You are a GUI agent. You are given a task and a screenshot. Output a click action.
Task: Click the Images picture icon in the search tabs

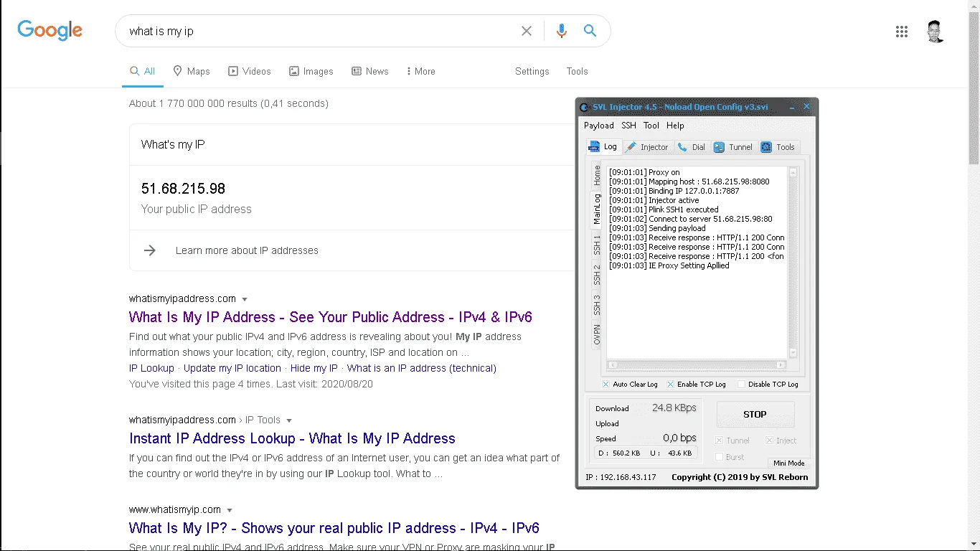tap(294, 71)
